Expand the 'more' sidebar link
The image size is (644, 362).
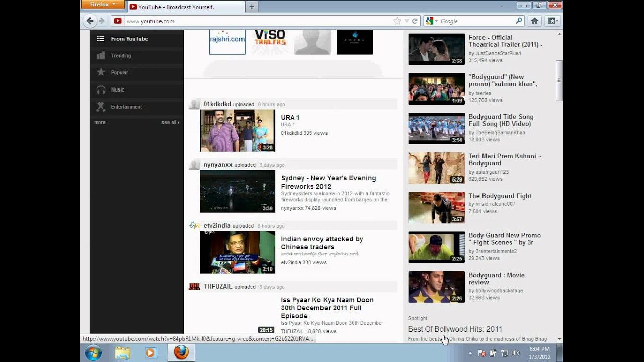click(x=100, y=122)
